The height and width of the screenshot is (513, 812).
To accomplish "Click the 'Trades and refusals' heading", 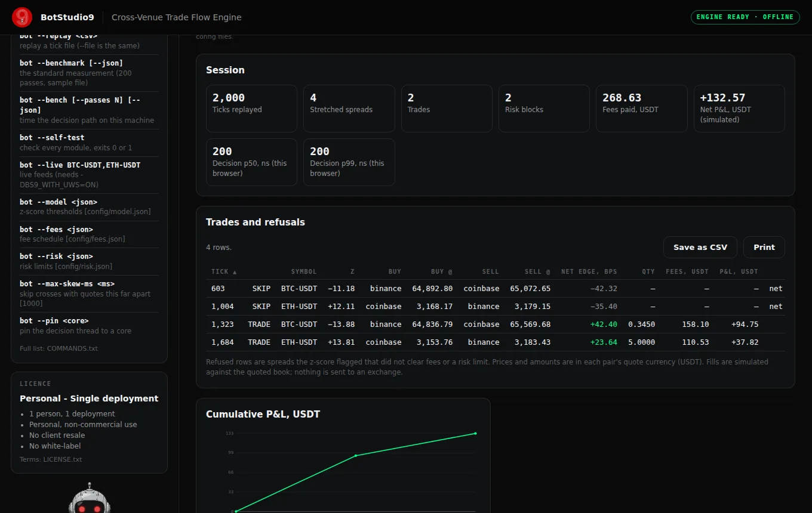I will [256, 222].
